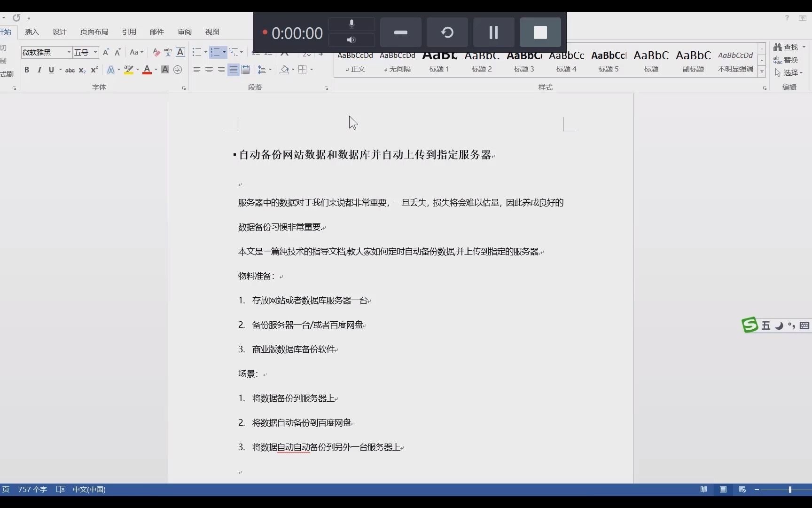
Task: Insert an enclosed character with the circled 字 icon
Action: (178, 70)
